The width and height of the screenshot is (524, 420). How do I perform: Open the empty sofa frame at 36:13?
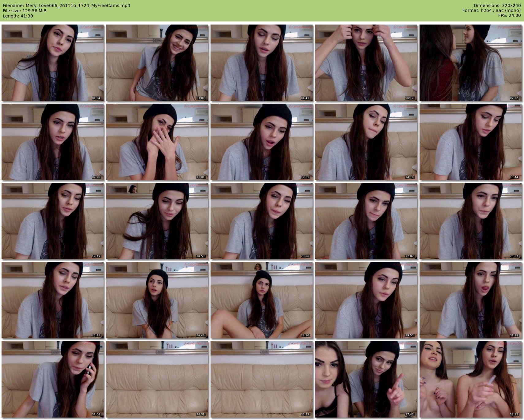coord(261,379)
